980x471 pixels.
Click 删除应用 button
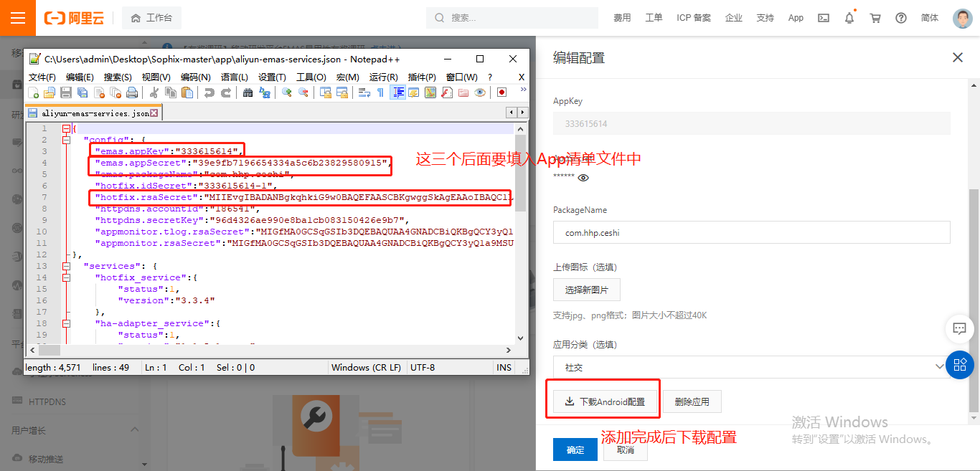[692, 401]
